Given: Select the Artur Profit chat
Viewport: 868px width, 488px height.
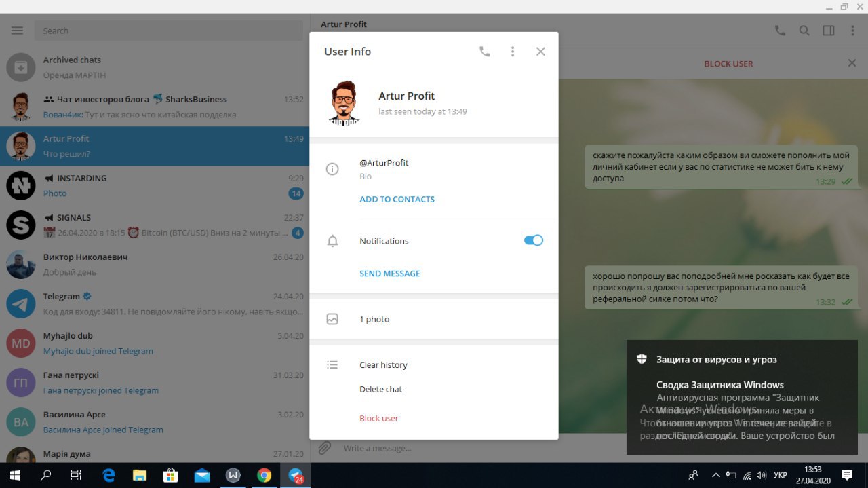Looking at the screenshot, I should click(155, 146).
